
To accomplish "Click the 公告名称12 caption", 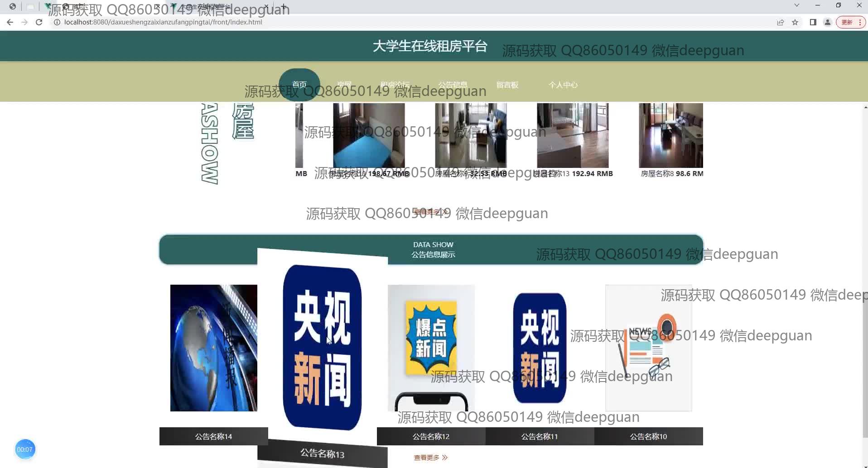I will coord(431,436).
